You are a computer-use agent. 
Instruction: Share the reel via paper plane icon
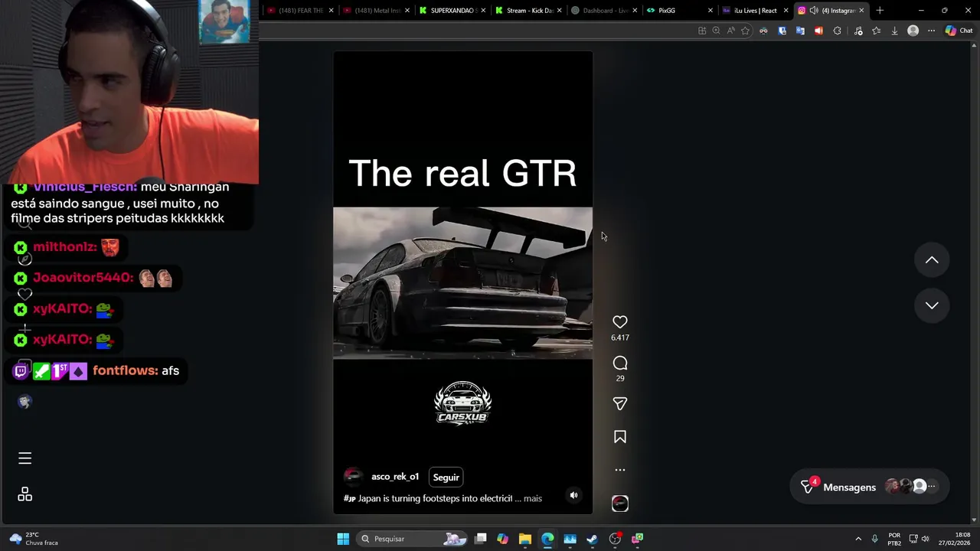pos(620,403)
